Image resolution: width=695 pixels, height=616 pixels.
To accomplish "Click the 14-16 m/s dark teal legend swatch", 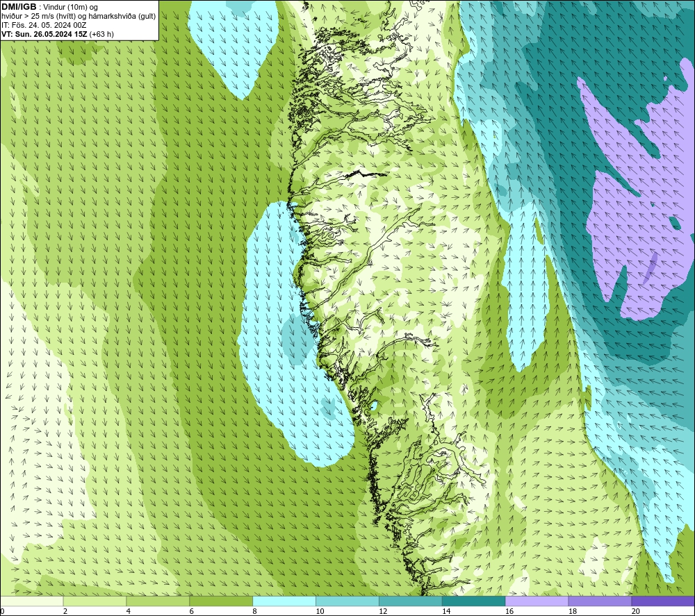I will pyautogui.click(x=474, y=601).
